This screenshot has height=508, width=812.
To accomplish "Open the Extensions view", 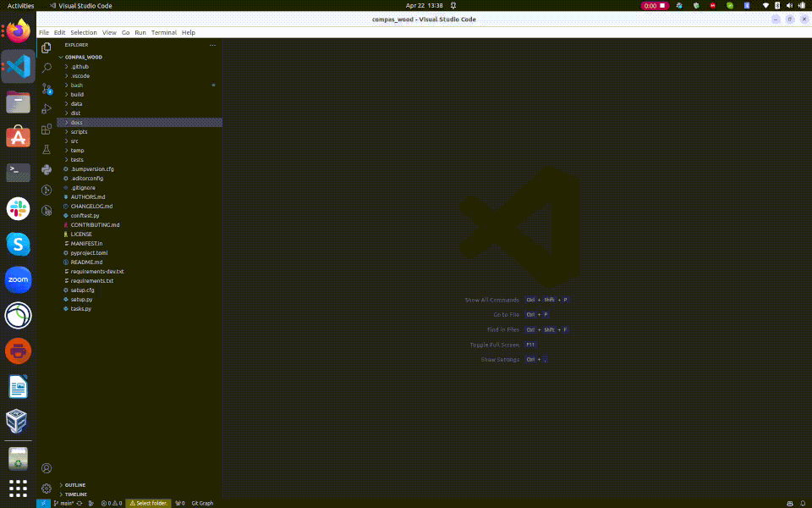I will (47, 129).
